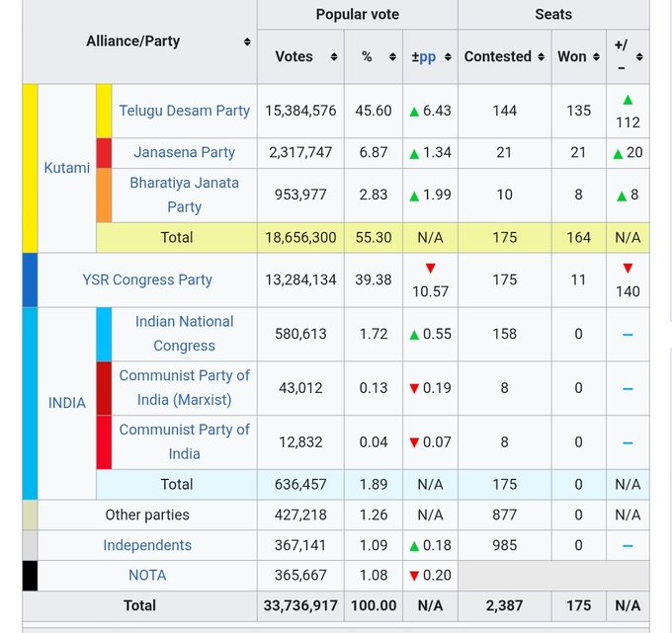Screen dimensions: 672x633
Task: Open Telugu Desam Party link
Action: (184, 111)
